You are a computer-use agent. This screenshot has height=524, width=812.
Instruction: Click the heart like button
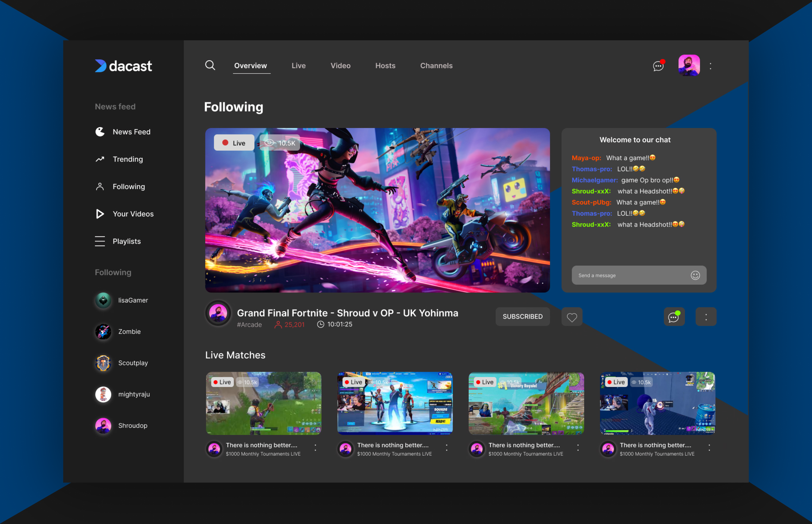click(x=572, y=317)
